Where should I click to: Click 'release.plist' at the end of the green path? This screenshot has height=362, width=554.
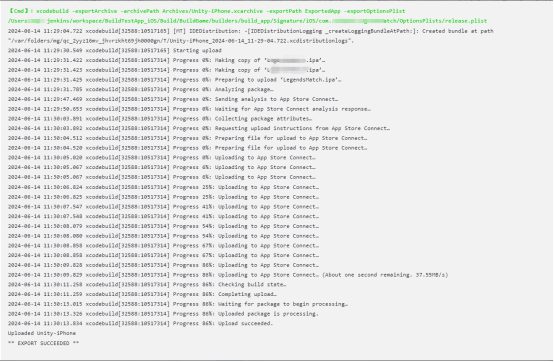click(466, 21)
